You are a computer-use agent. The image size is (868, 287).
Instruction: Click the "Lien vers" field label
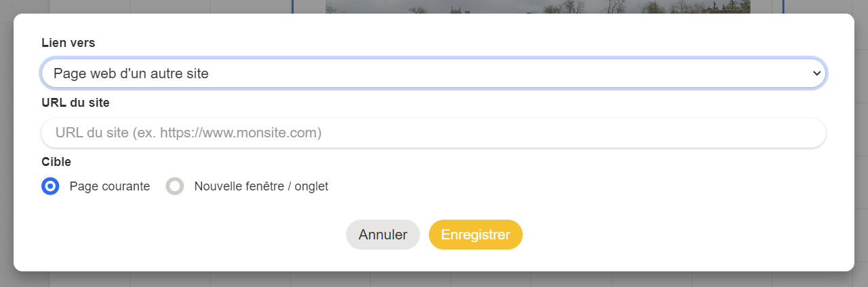tap(68, 43)
